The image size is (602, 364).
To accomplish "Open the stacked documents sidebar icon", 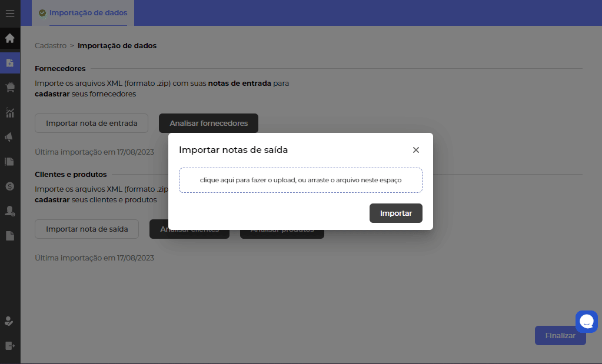I will click(10, 161).
